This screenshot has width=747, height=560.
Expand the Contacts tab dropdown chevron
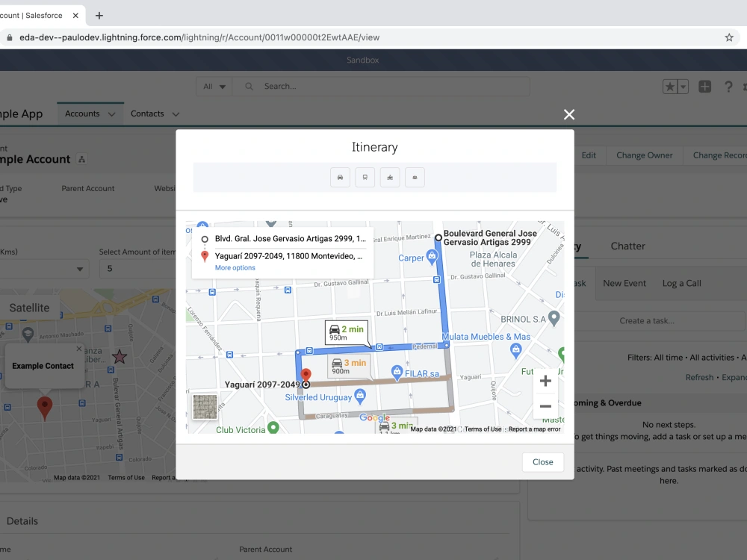click(x=176, y=114)
